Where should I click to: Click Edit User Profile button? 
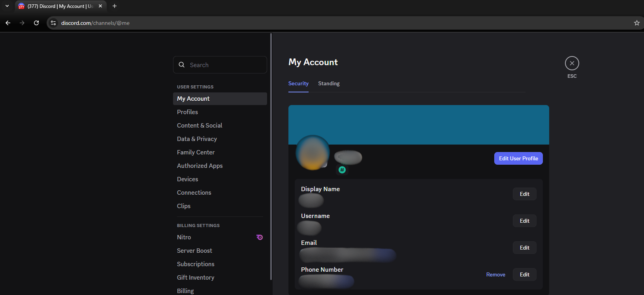(518, 158)
